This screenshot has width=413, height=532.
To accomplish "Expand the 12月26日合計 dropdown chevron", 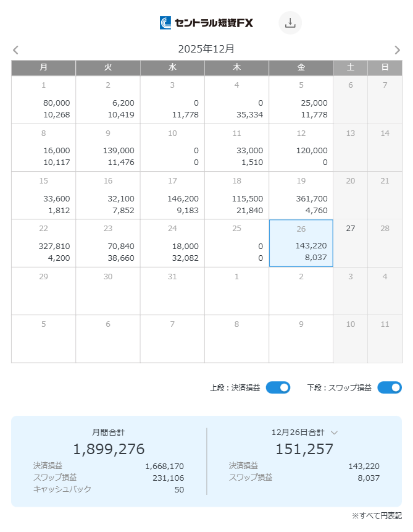I will [335, 433].
